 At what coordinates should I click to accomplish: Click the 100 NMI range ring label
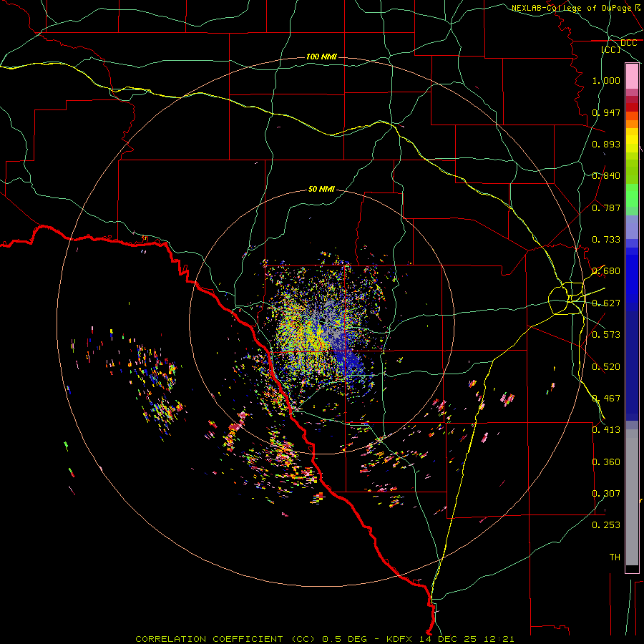pyautogui.click(x=321, y=57)
